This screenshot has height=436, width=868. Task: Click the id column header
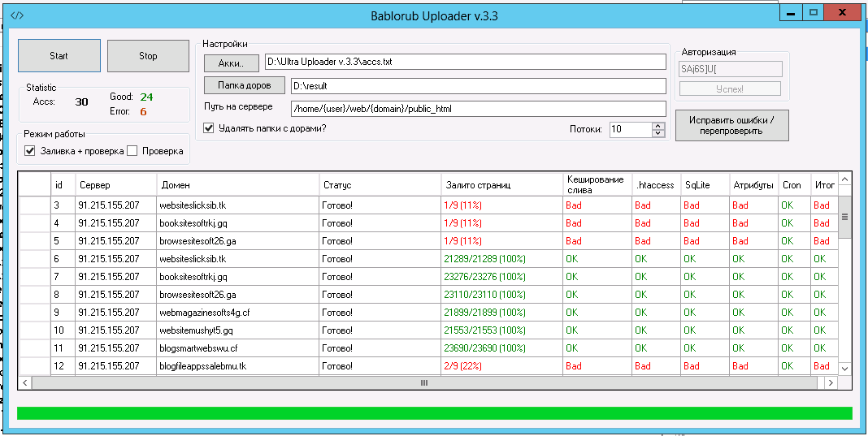[63, 185]
